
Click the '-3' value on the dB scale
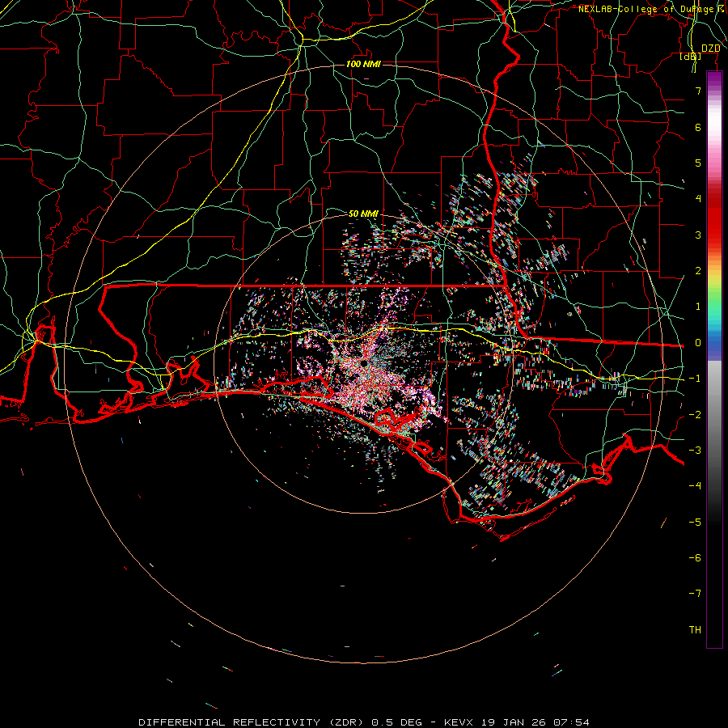point(695,451)
